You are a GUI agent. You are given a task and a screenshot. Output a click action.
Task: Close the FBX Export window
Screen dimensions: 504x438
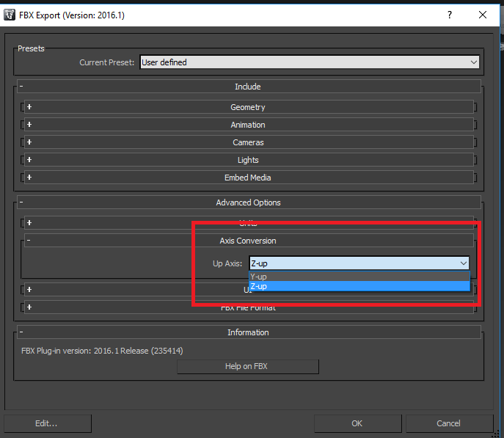pos(483,15)
